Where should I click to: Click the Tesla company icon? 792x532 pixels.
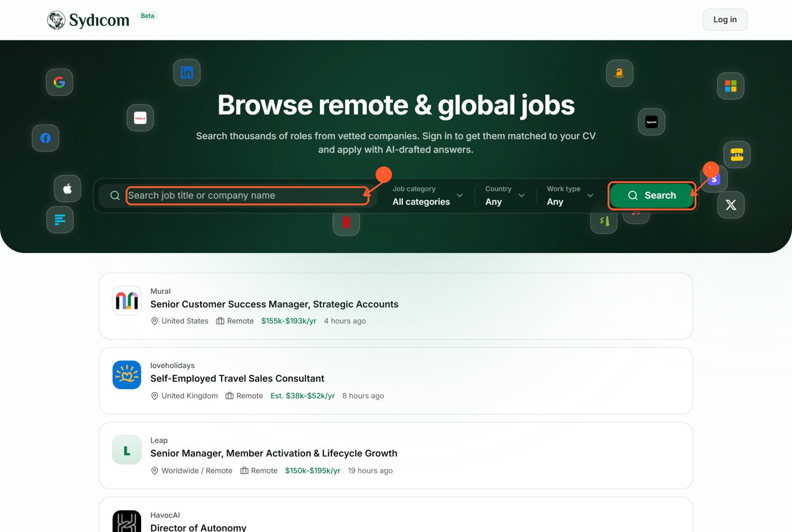click(x=140, y=118)
